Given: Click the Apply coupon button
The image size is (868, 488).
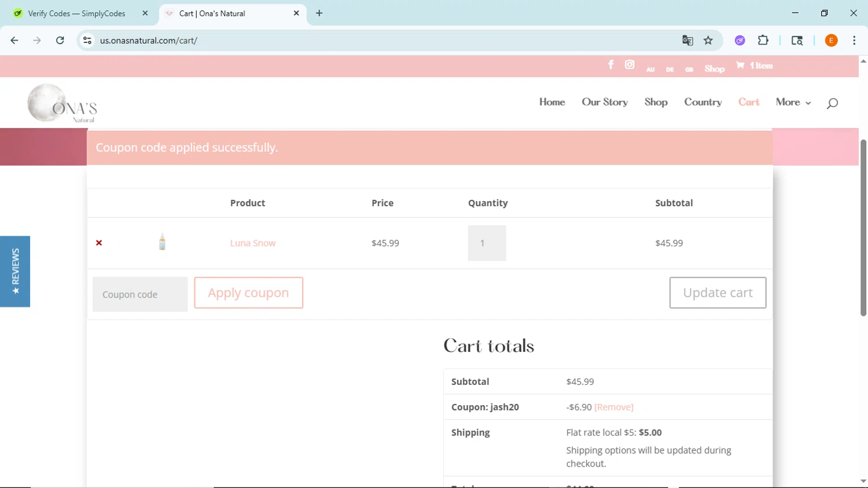Looking at the screenshot, I should (x=248, y=292).
